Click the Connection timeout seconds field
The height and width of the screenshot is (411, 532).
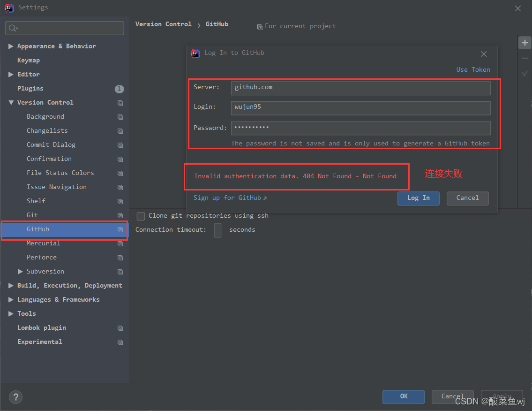pyautogui.click(x=218, y=230)
